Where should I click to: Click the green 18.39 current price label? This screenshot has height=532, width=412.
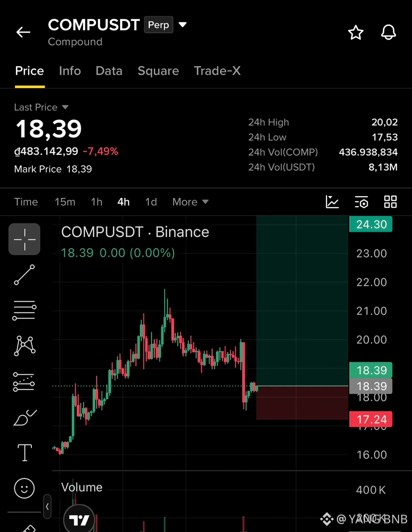(x=371, y=370)
